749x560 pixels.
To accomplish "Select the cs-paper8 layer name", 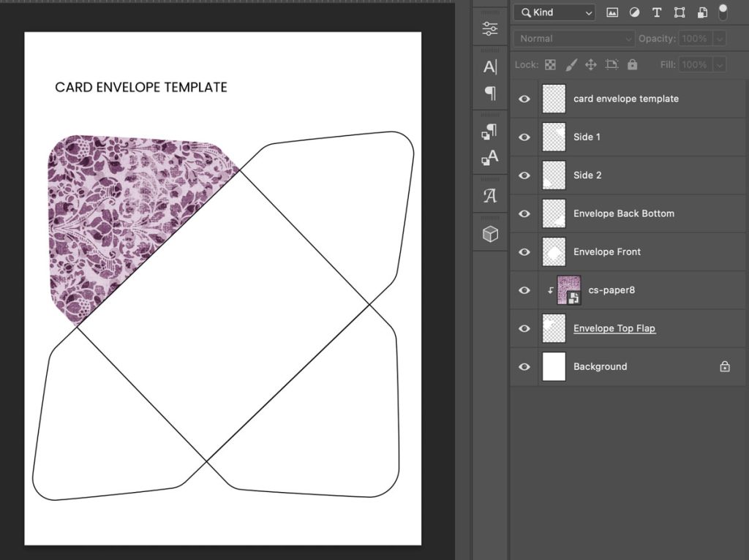I will click(611, 290).
